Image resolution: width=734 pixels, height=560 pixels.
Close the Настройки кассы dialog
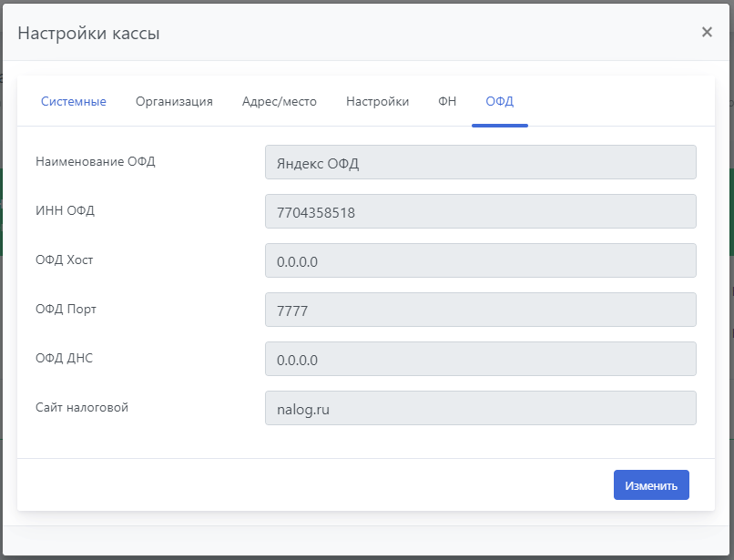coord(707,33)
